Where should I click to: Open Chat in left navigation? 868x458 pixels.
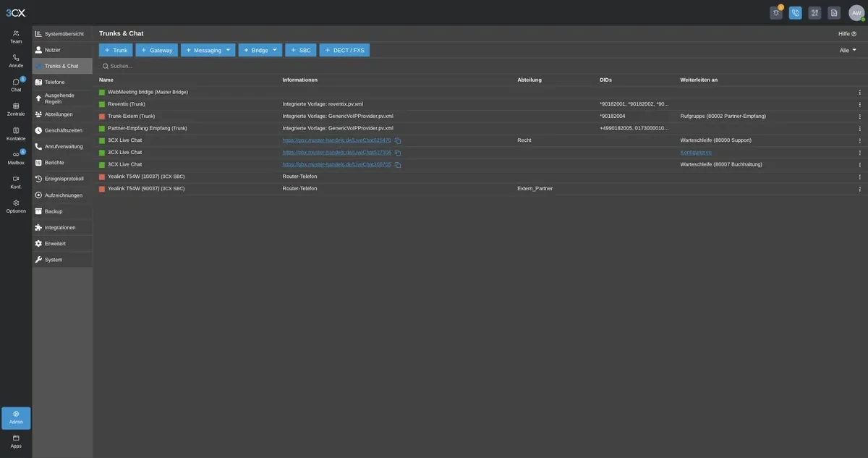(16, 85)
